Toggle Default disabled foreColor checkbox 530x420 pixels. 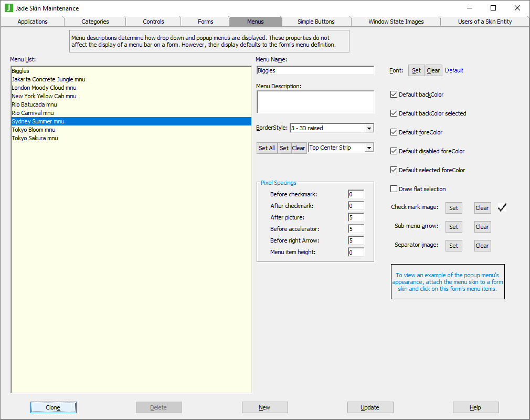(x=394, y=151)
